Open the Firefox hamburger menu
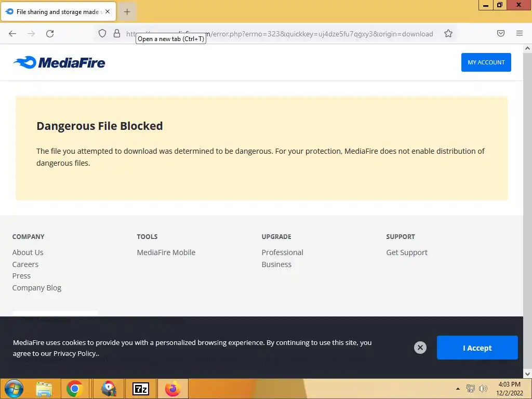The width and height of the screenshot is (532, 399). (520, 33)
